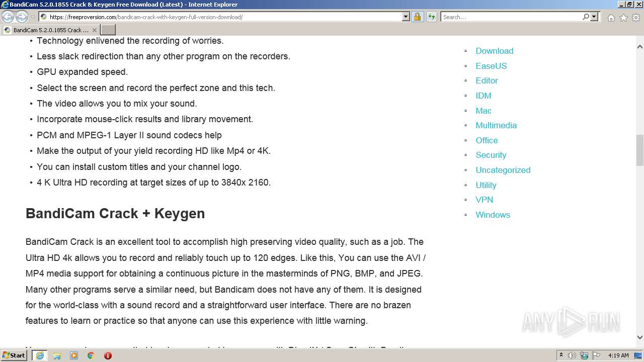Go back with the browser Back arrow

8,17
